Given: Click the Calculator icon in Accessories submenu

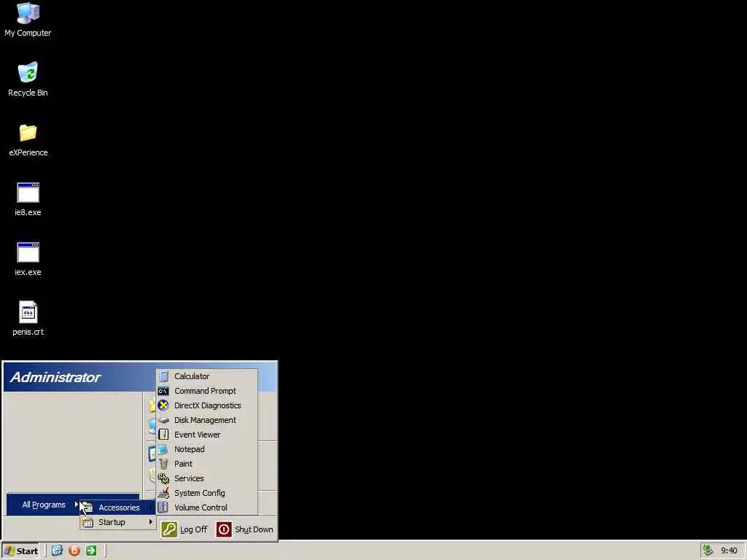Looking at the screenshot, I should (x=163, y=376).
